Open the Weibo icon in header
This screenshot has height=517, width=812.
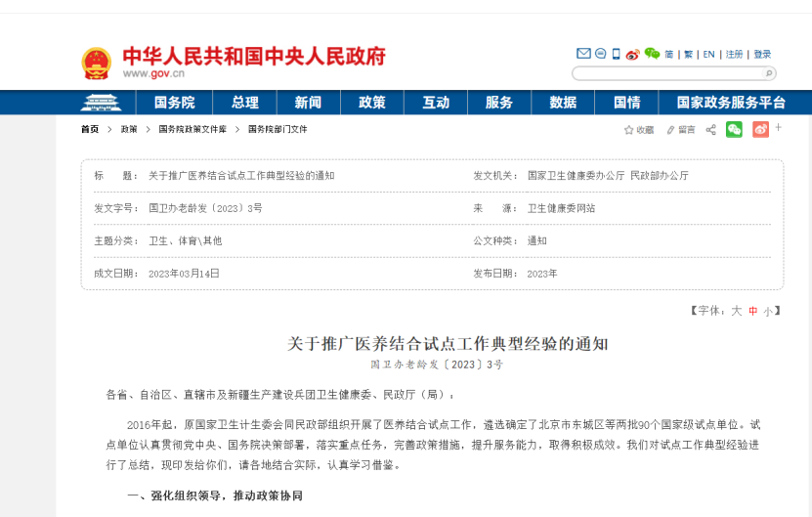coord(633,54)
